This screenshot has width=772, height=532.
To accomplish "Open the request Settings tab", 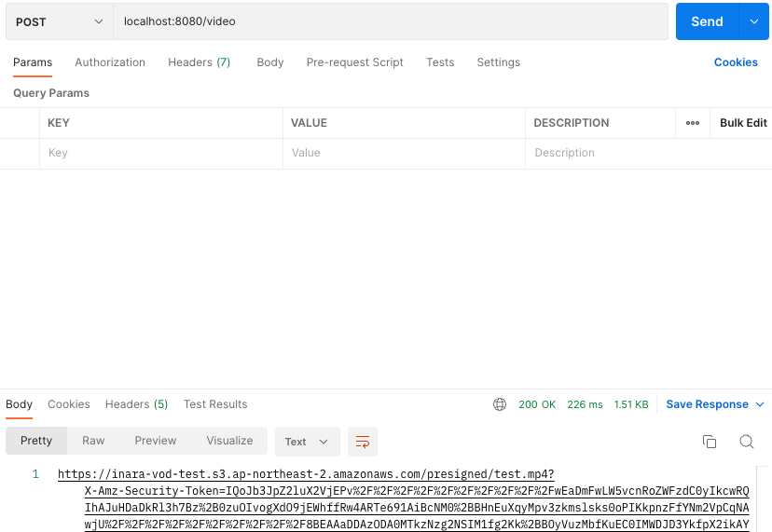I will (x=498, y=62).
